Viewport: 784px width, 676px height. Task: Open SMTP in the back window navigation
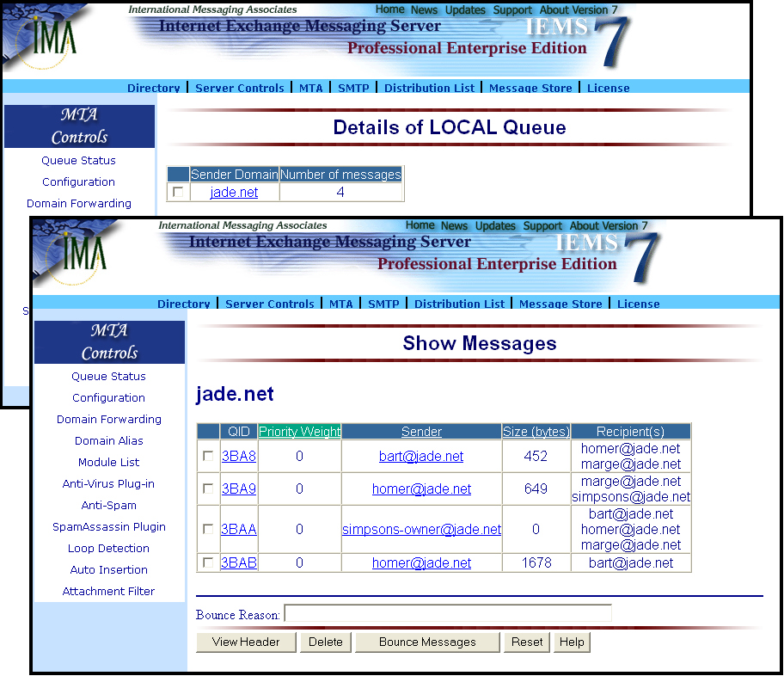pos(353,88)
